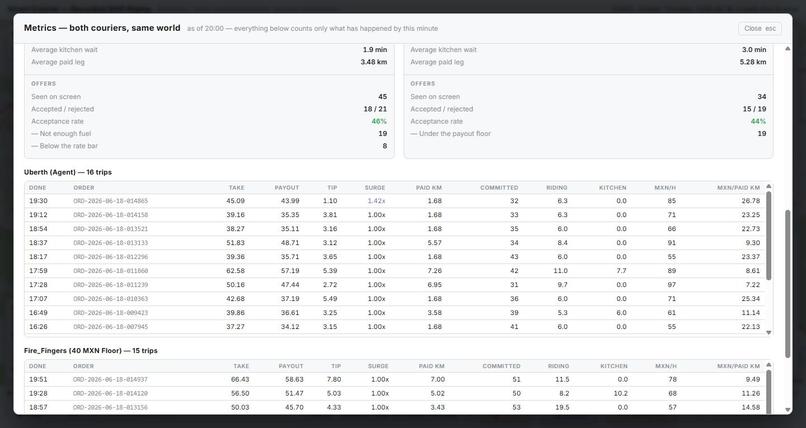The image size is (806, 428).
Task: Click the 66.43 take value
Action: click(x=240, y=380)
